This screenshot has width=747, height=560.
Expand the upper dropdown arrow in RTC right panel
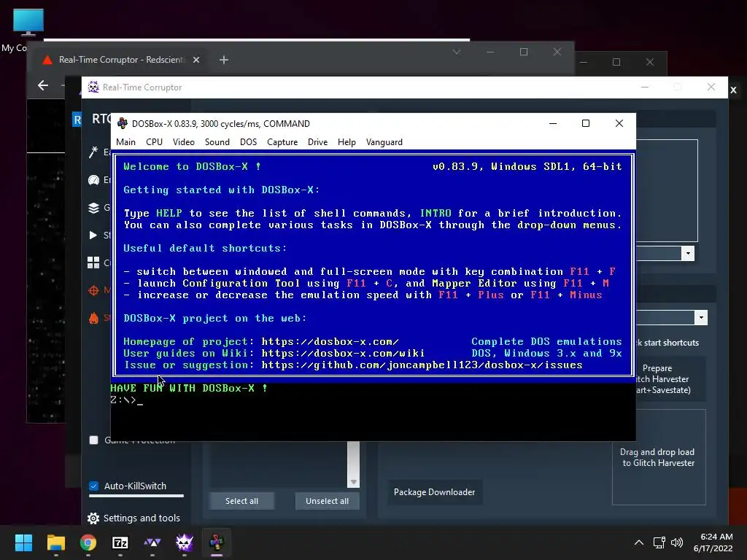[688, 253]
